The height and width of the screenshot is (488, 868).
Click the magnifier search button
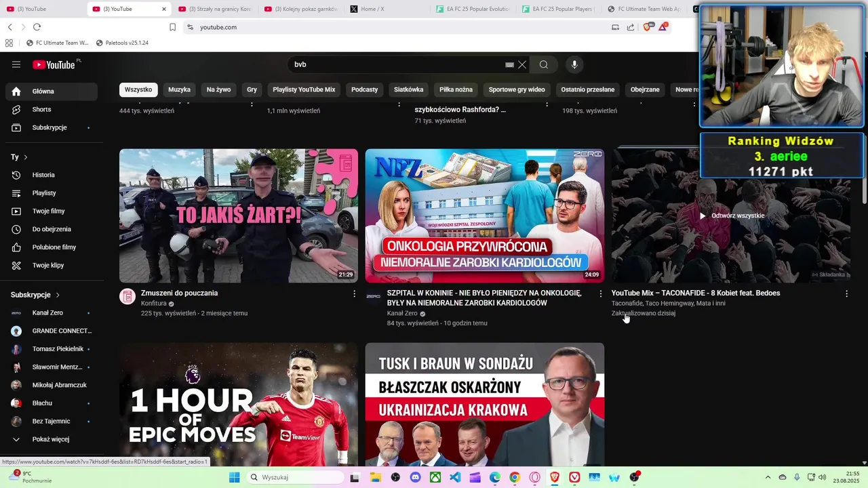coord(544,64)
